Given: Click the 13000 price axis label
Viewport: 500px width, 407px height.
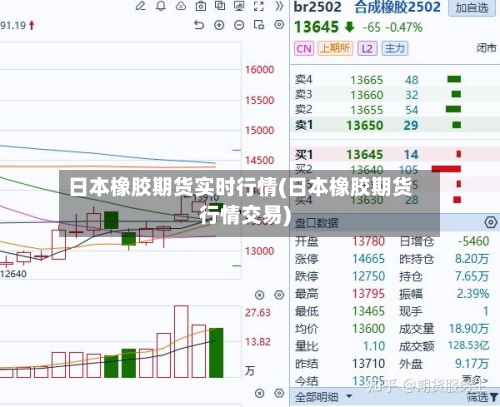Looking at the screenshot, I should 259,251.
